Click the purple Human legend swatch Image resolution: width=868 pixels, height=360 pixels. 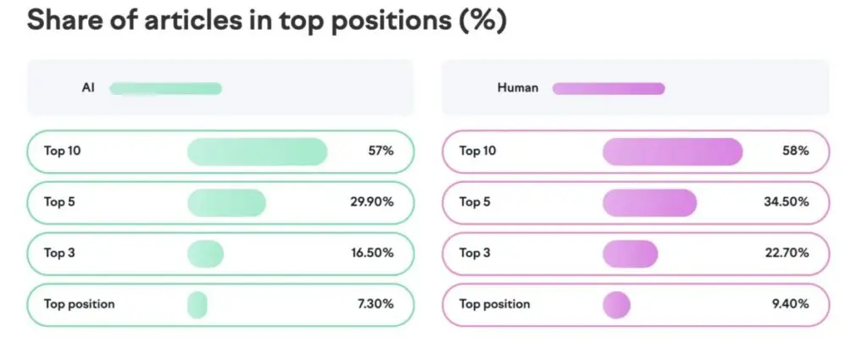pos(608,88)
